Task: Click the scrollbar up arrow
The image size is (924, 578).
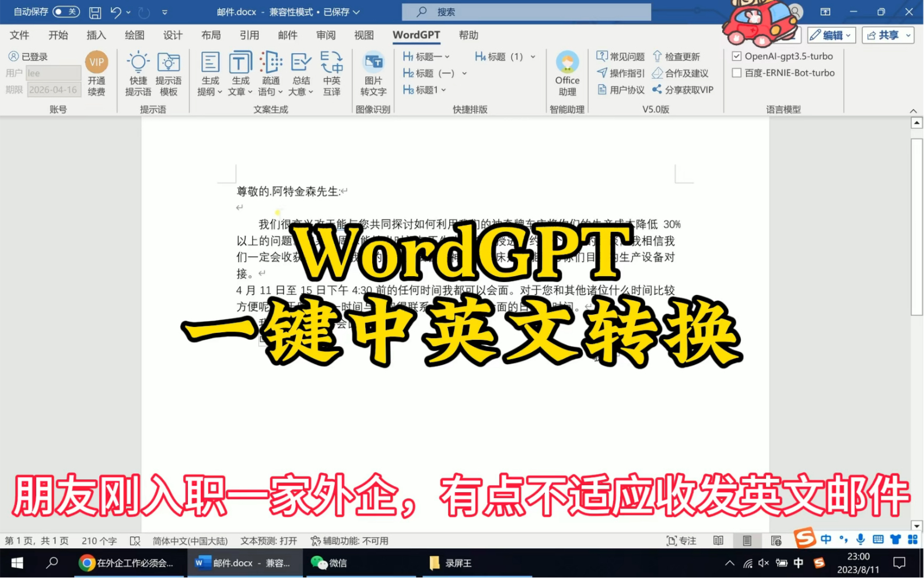Action: click(x=916, y=123)
